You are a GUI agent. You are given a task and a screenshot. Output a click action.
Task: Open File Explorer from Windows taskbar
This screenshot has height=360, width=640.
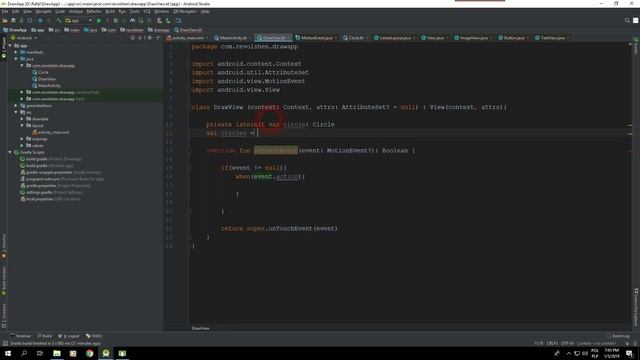pos(57,353)
